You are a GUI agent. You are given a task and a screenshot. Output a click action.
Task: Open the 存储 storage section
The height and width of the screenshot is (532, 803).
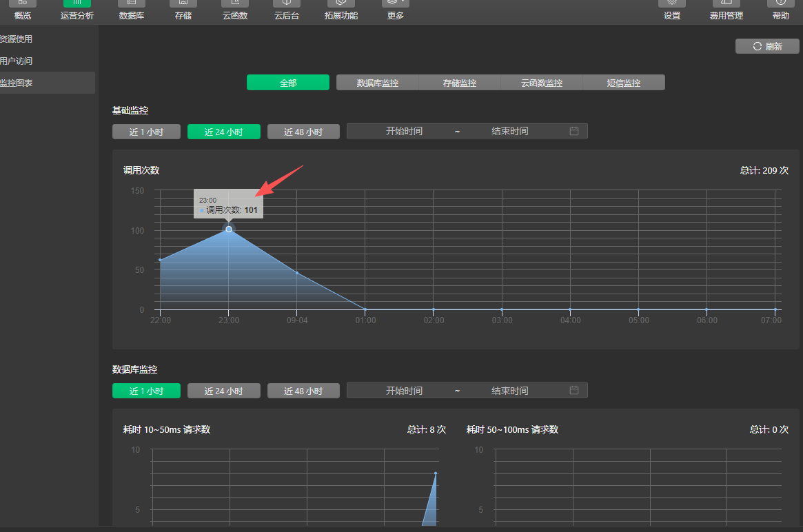point(183,10)
